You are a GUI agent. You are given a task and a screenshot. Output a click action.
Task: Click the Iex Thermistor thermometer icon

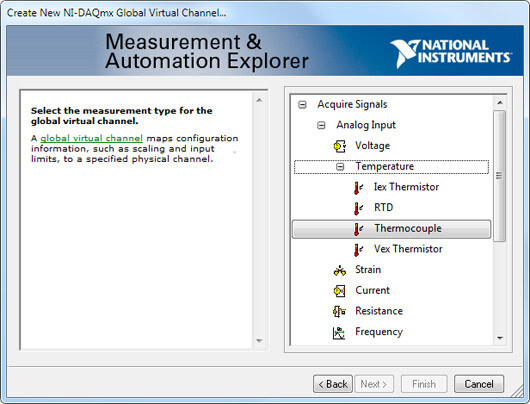358,188
